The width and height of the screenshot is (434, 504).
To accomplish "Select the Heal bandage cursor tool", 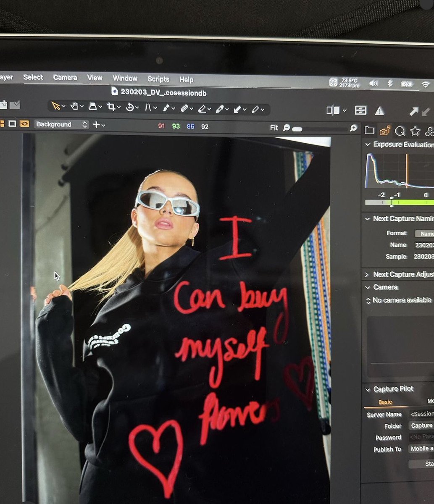I will (184, 108).
